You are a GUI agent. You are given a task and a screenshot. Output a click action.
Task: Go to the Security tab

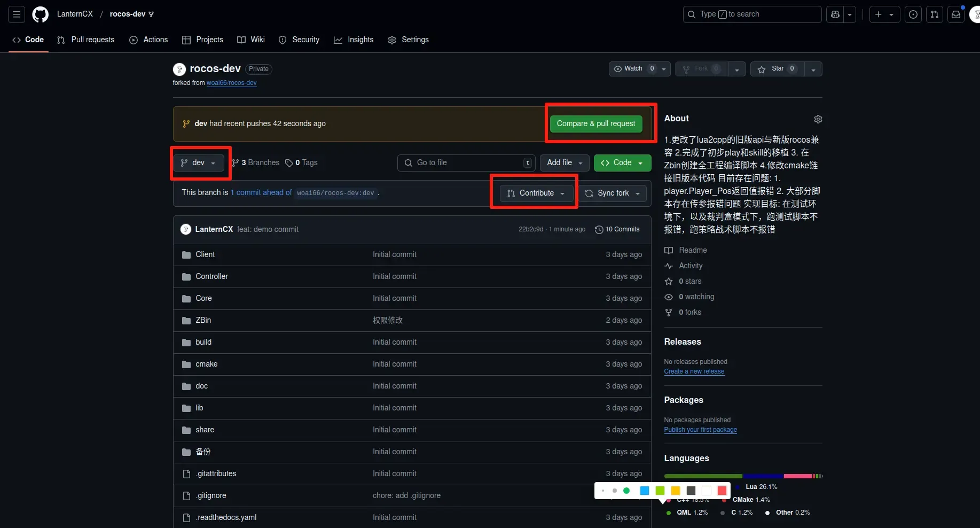[x=299, y=40]
